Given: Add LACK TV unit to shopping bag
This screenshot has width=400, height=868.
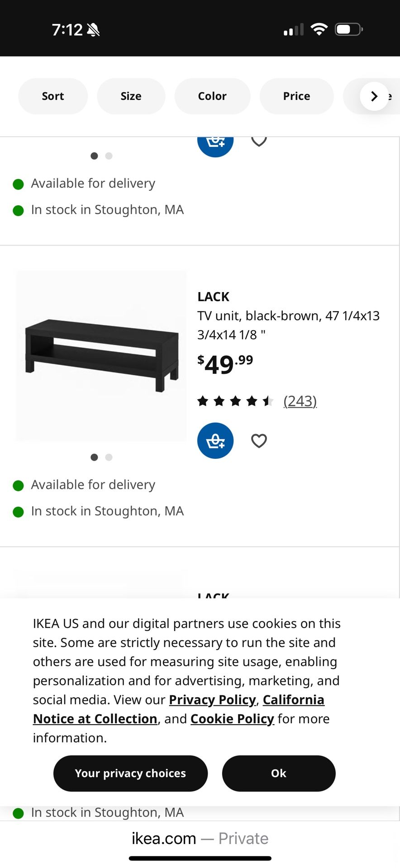Looking at the screenshot, I should 215,441.
